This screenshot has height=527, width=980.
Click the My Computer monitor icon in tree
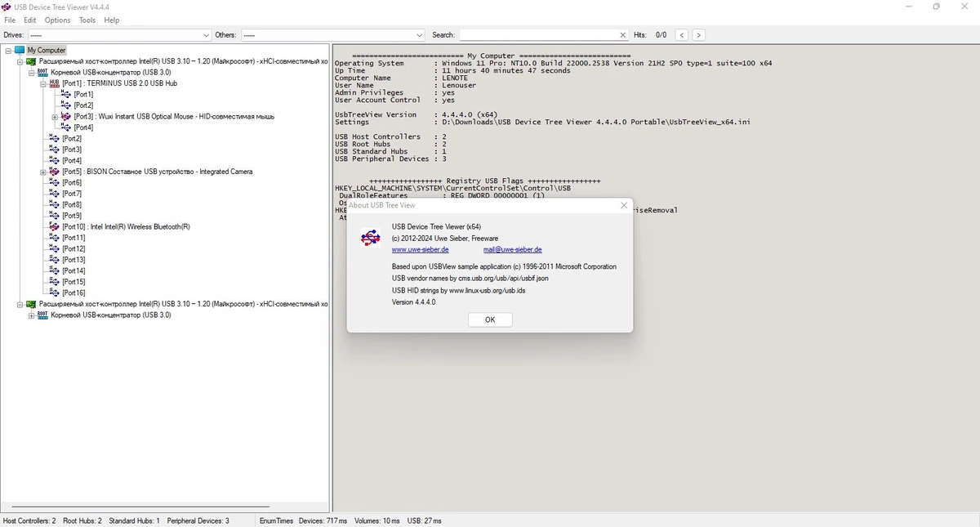pyautogui.click(x=20, y=50)
